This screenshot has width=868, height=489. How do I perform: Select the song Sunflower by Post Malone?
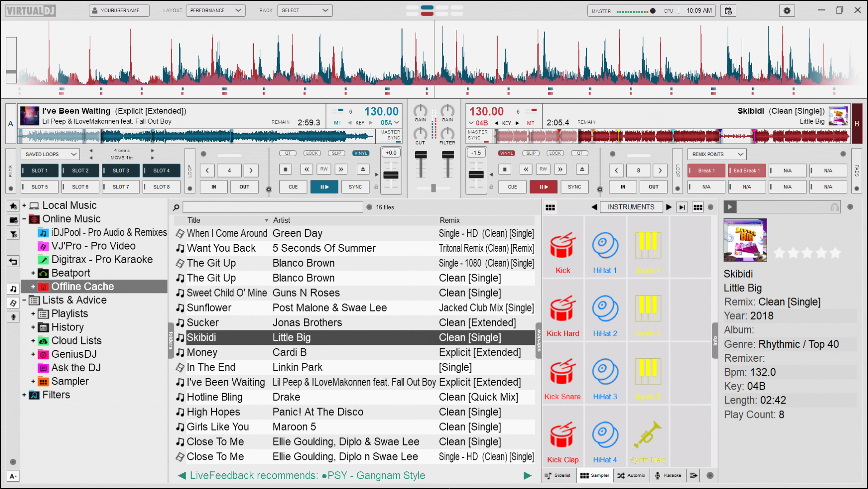pos(209,308)
